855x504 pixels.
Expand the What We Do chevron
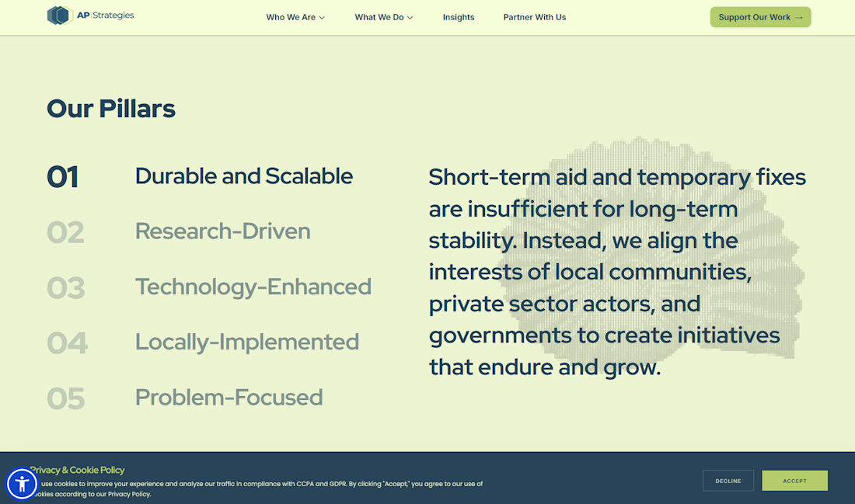pyautogui.click(x=410, y=17)
